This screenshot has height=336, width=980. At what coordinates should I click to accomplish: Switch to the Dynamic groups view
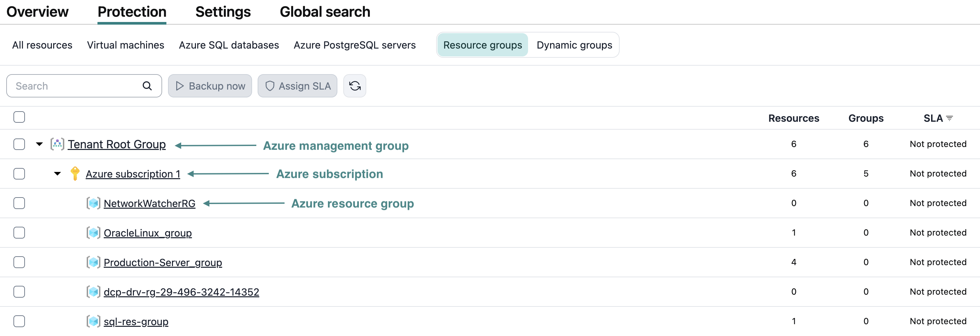tap(574, 45)
